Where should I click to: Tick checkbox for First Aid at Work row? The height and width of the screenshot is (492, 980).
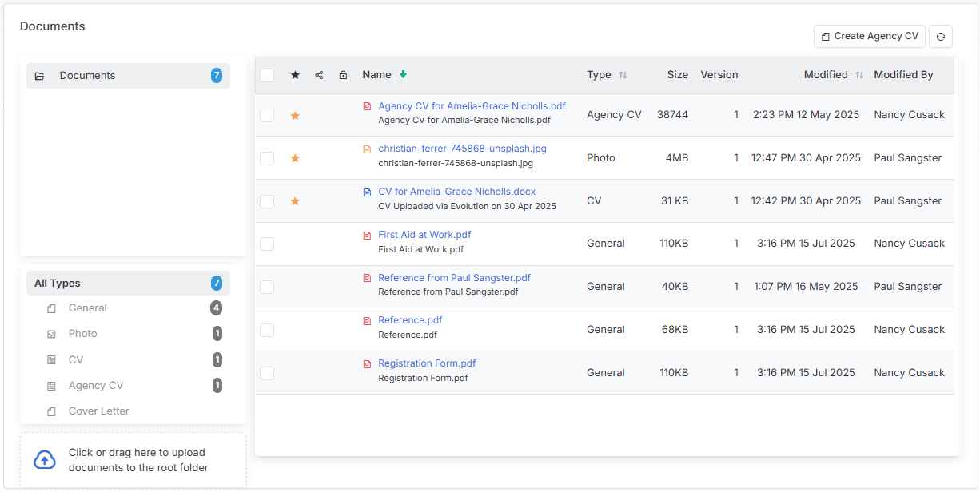click(267, 244)
